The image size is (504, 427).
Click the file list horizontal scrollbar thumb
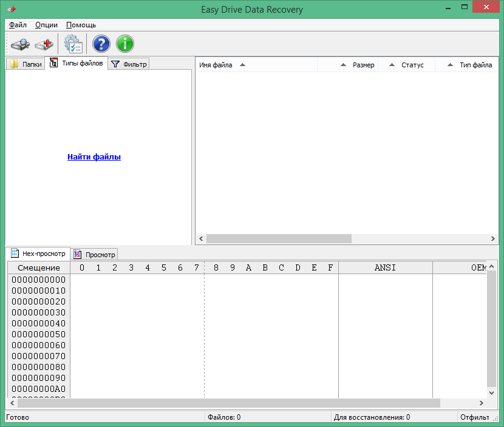pos(279,238)
